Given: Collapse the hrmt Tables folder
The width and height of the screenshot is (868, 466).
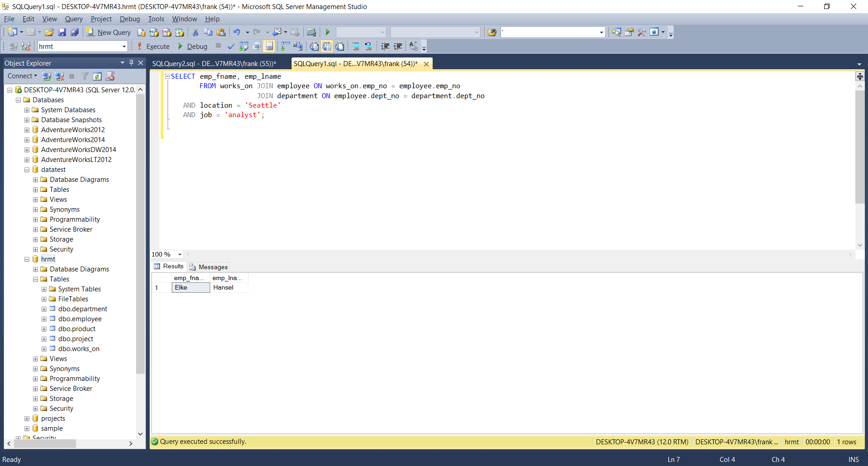Looking at the screenshot, I should 35,279.
